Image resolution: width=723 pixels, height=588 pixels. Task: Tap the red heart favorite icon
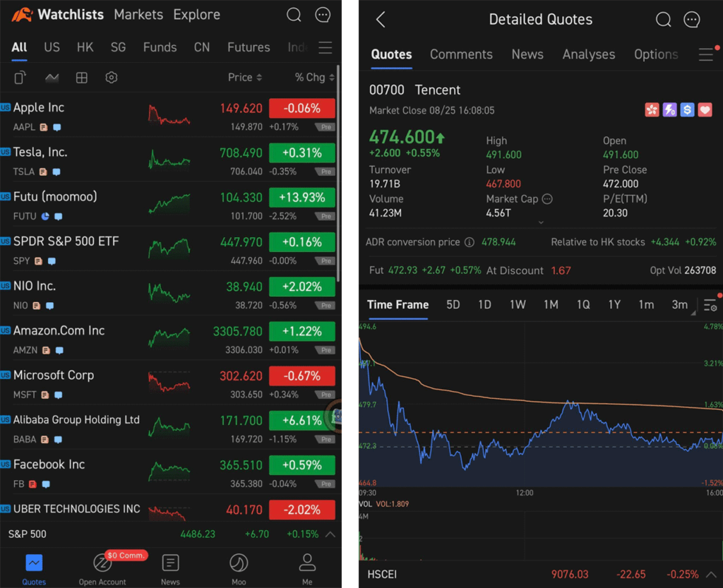pyautogui.click(x=705, y=109)
